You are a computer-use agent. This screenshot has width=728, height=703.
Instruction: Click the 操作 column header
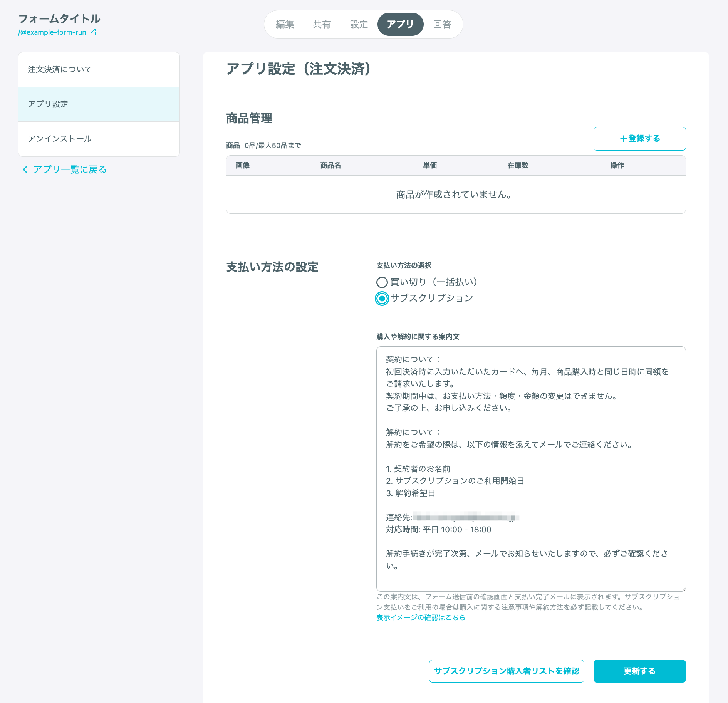pyautogui.click(x=617, y=165)
